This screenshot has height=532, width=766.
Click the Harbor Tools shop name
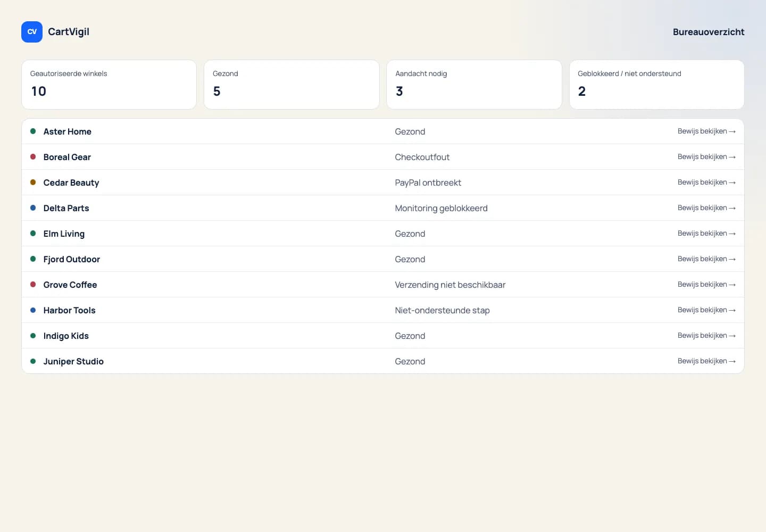tap(70, 310)
